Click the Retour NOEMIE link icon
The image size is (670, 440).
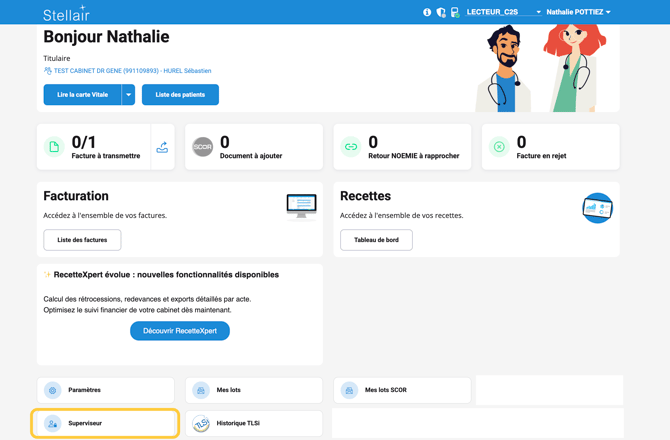tap(351, 147)
